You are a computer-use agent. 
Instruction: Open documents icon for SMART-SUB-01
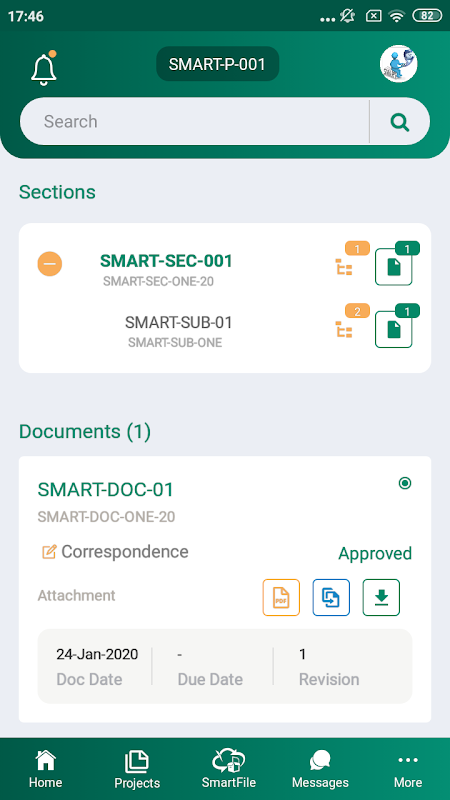pyautogui.click(x=393, y=329)
